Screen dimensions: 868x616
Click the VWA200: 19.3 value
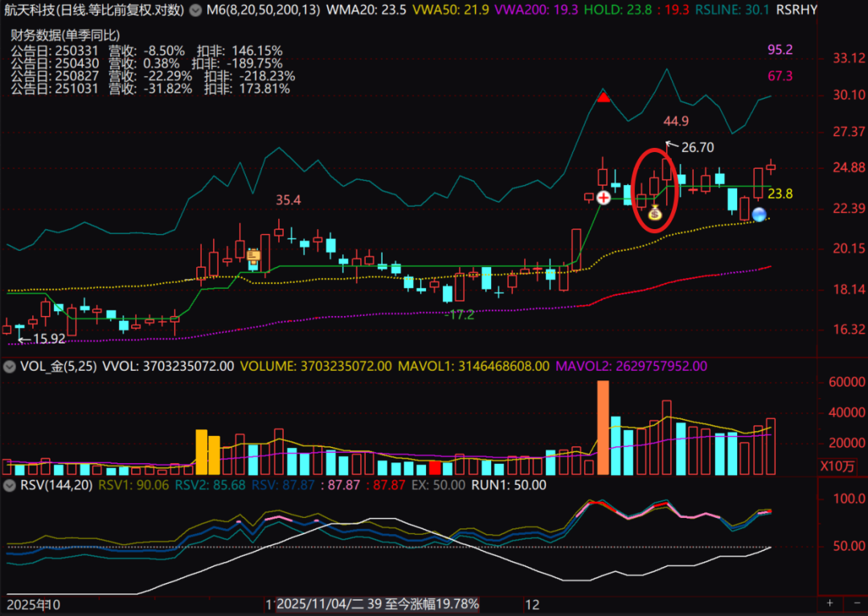pyautogui.click(x=536, y=10)
